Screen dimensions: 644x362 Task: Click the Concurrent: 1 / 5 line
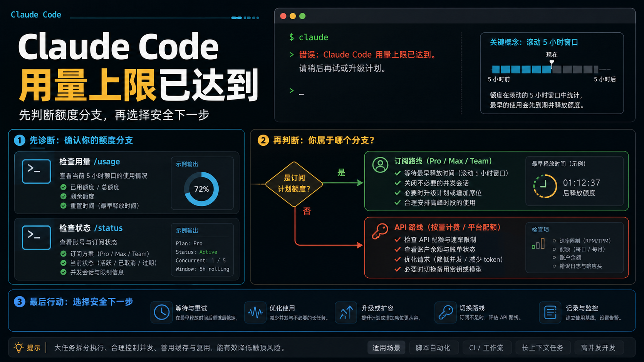coord(201,260)
